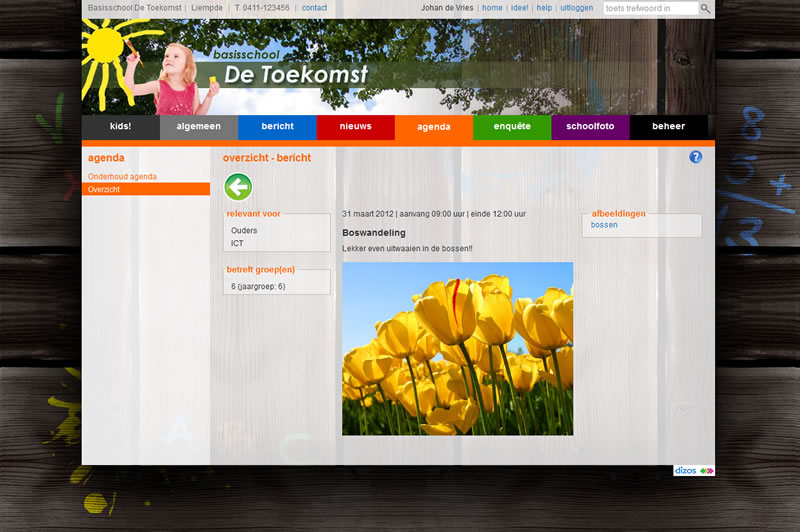The image size is (800, 532).
Task: Click the search magnifier icon
Action: click(706, 8)
